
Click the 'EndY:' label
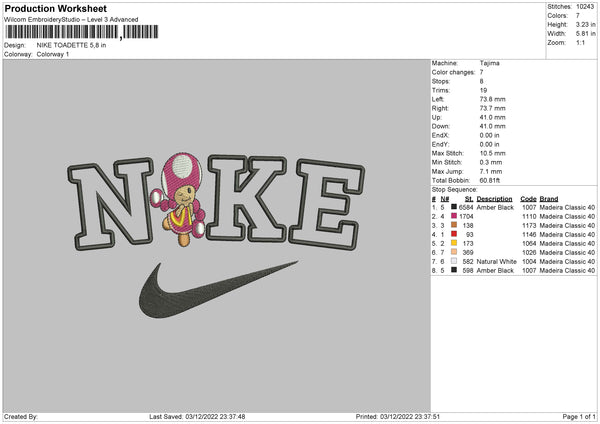tap(440, 144)
